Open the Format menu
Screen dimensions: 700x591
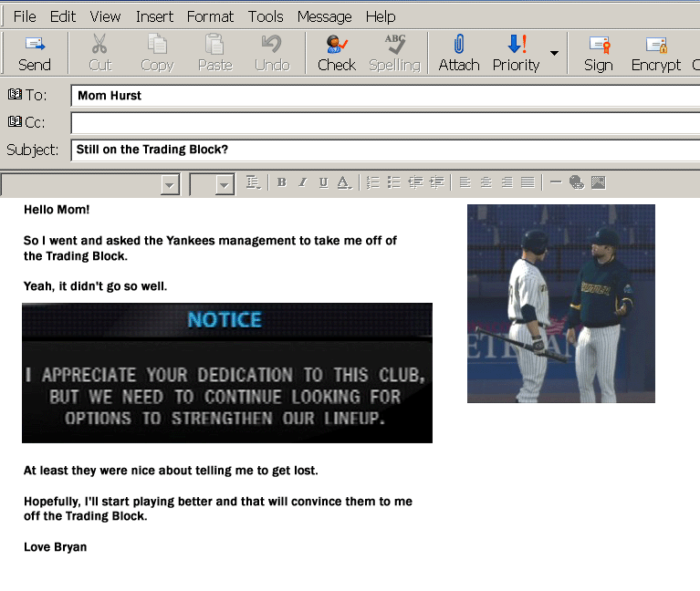[x=210, y=16]
